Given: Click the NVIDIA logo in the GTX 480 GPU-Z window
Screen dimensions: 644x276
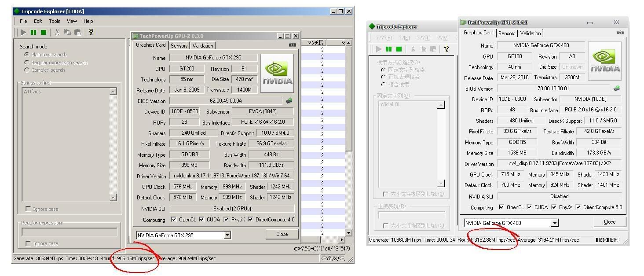Looking at the screenshot, I should 605,61.
